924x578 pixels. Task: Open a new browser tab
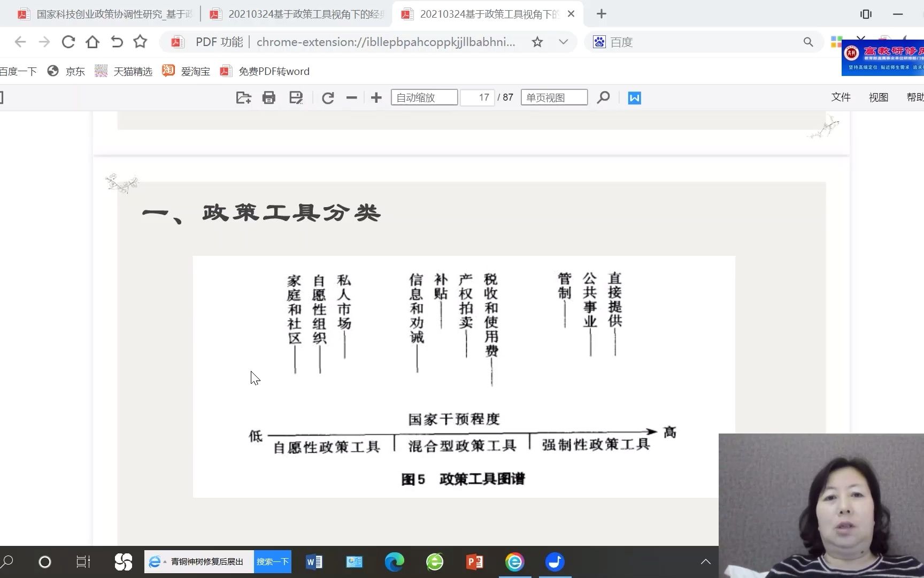pos(602,14)
